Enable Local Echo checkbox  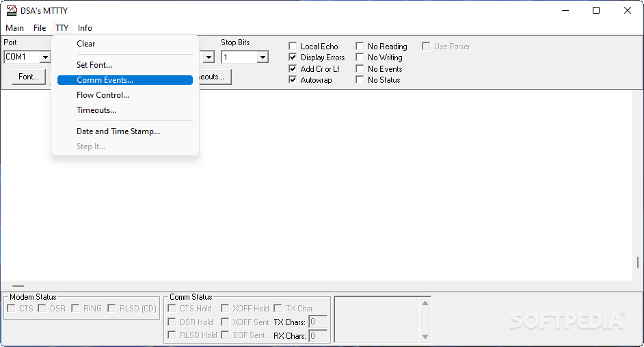point(293,46)
